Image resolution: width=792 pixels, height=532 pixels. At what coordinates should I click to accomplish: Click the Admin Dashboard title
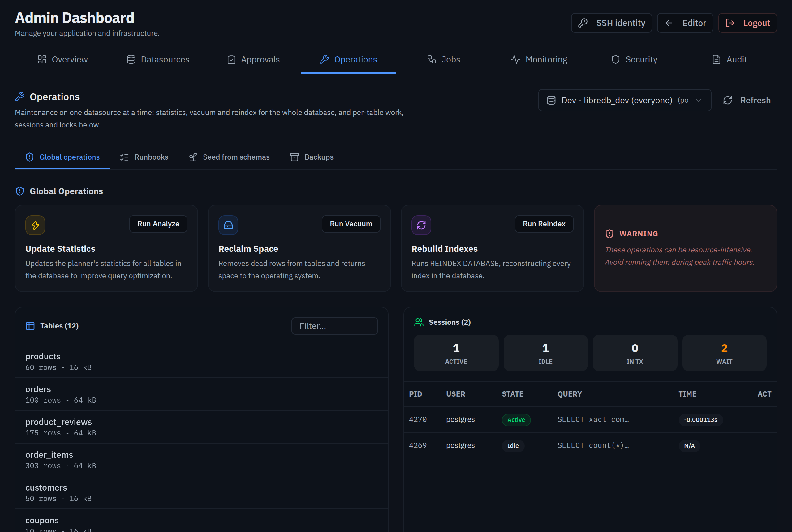(75, 18)
